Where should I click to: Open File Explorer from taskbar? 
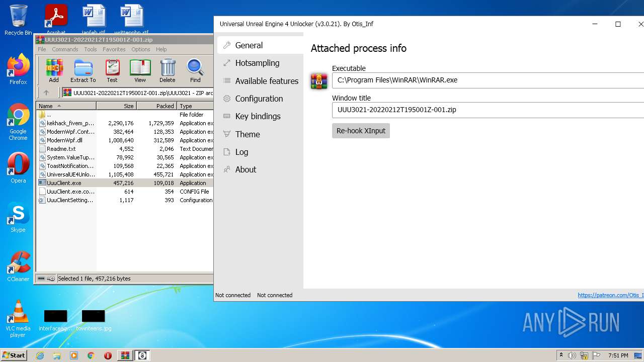[x=57, y=355]
